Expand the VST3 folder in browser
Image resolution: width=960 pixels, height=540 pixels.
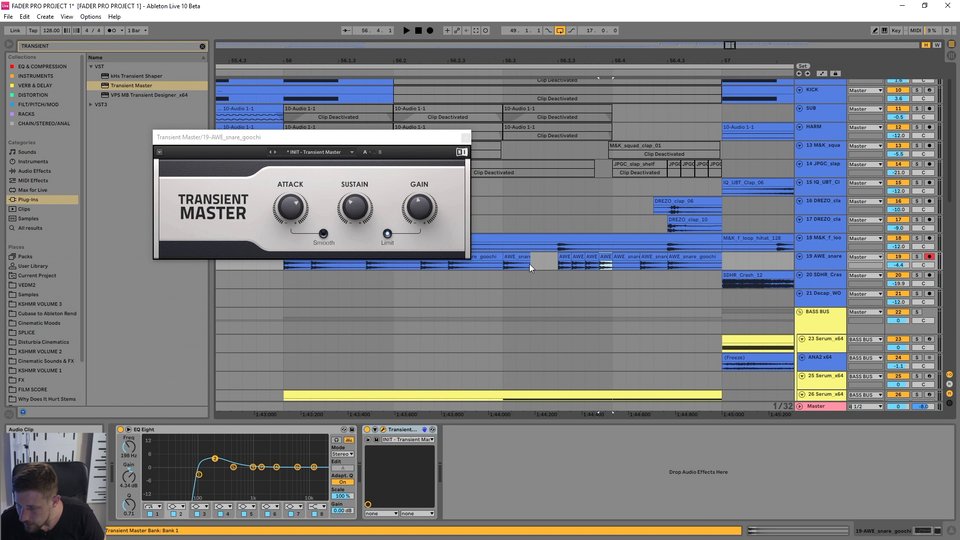[91, 105]
